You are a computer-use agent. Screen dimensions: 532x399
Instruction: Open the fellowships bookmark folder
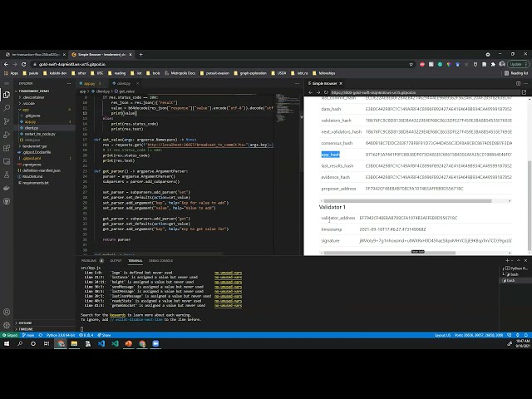pyautogui.click(x=323, y=73)
